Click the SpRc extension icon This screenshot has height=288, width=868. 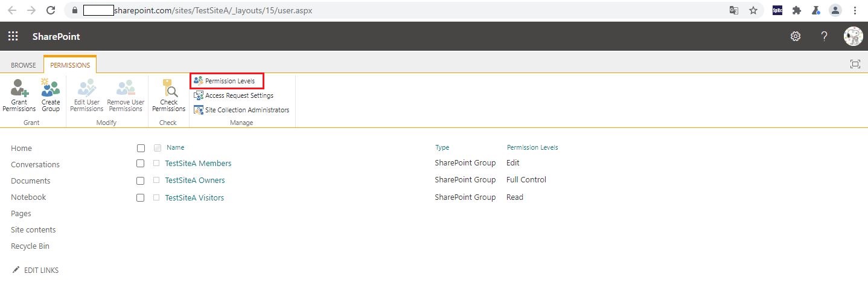(777, 10)
